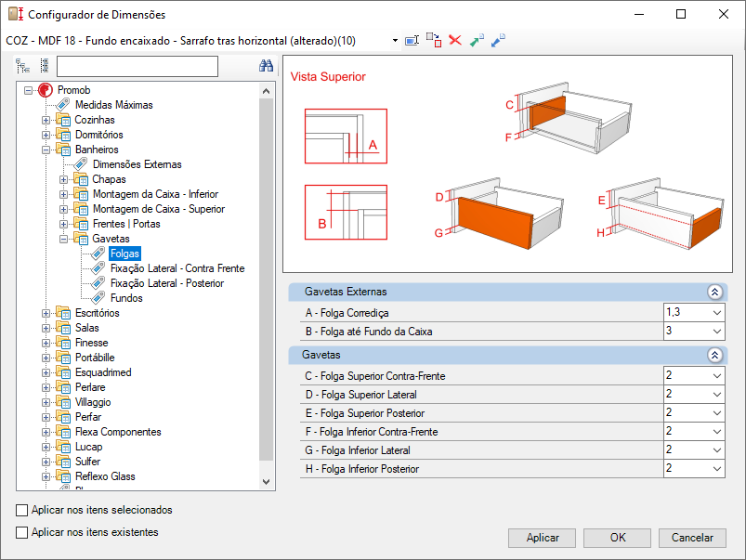Click the Portábille folder icon

click(63, 358)
